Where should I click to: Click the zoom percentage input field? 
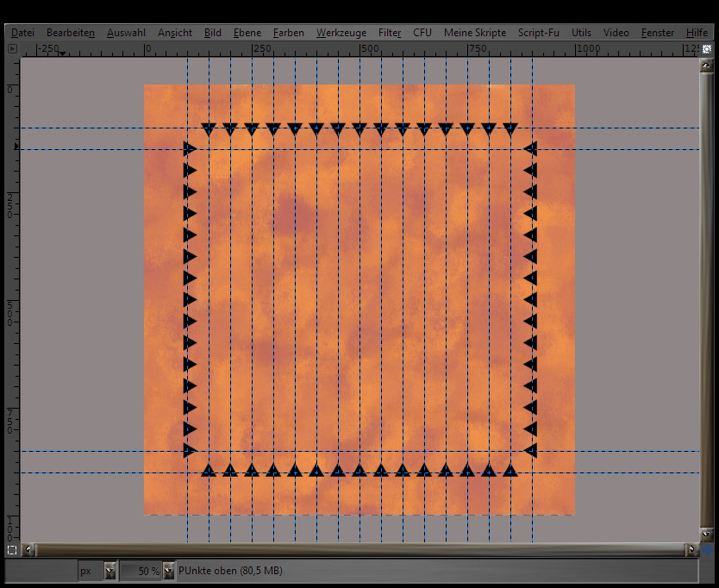[140, 571]
